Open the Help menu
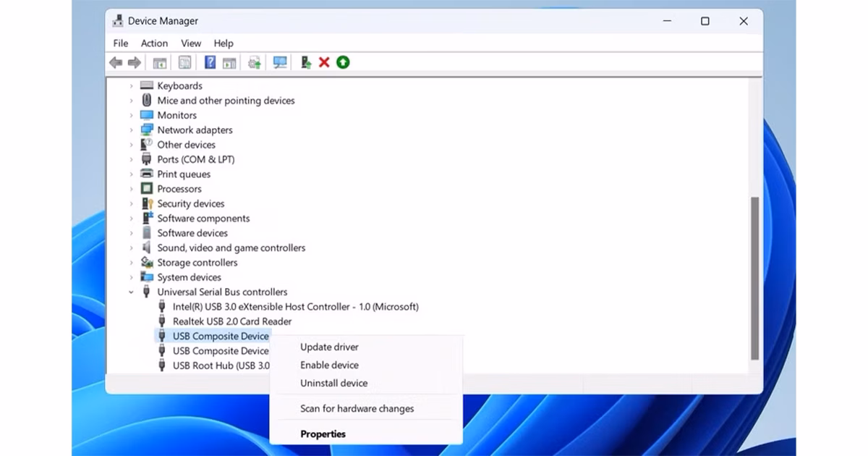868x456 pixels. click(224, 43)
